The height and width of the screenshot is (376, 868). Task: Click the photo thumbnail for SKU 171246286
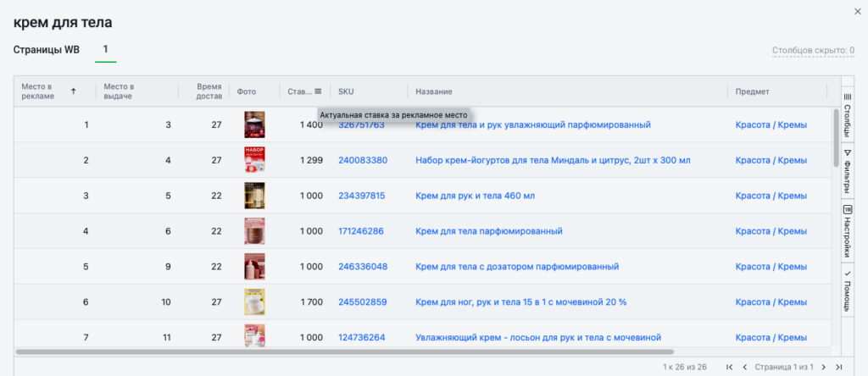[254, 231]
